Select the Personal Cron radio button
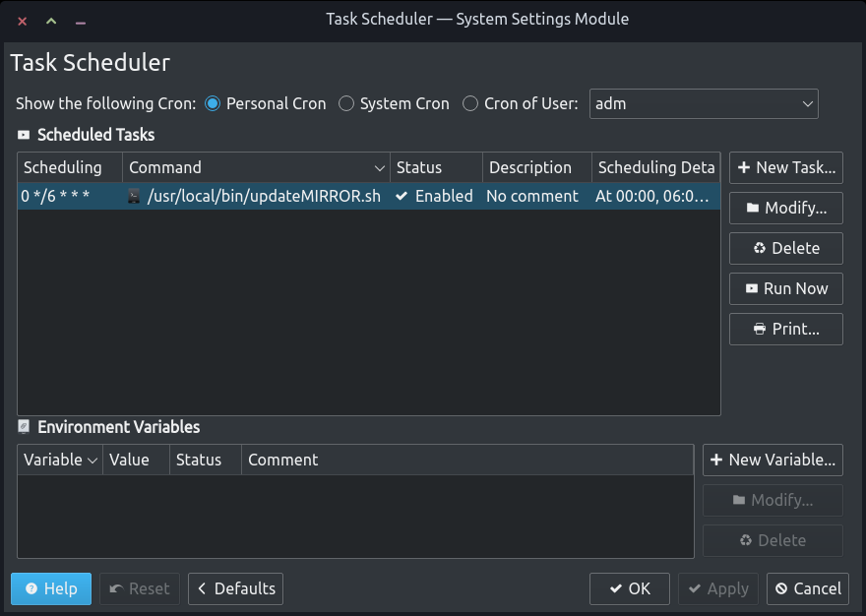 pyautogui.click(x=213, y=104)
